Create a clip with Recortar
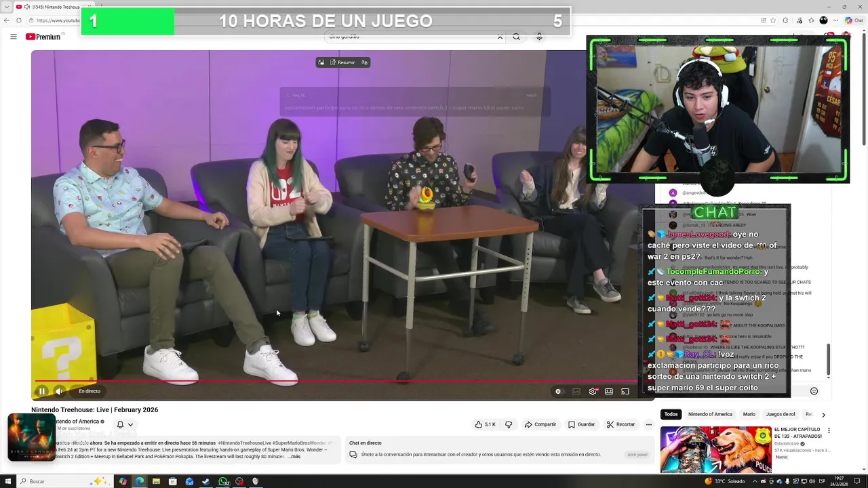The width and height of the screenshot is (868, 488). [621, 424]
